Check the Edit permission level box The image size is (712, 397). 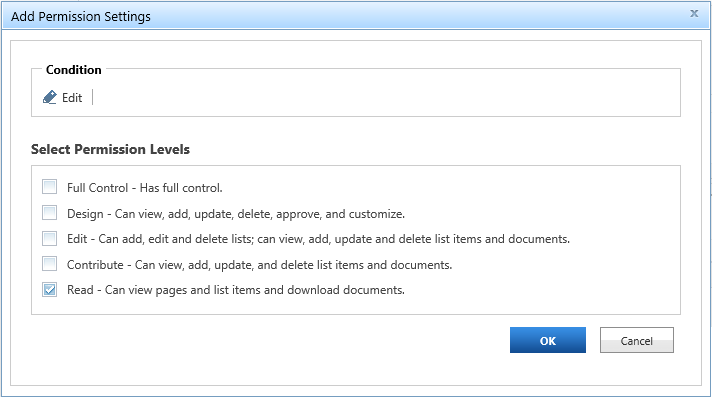point(49,238)
